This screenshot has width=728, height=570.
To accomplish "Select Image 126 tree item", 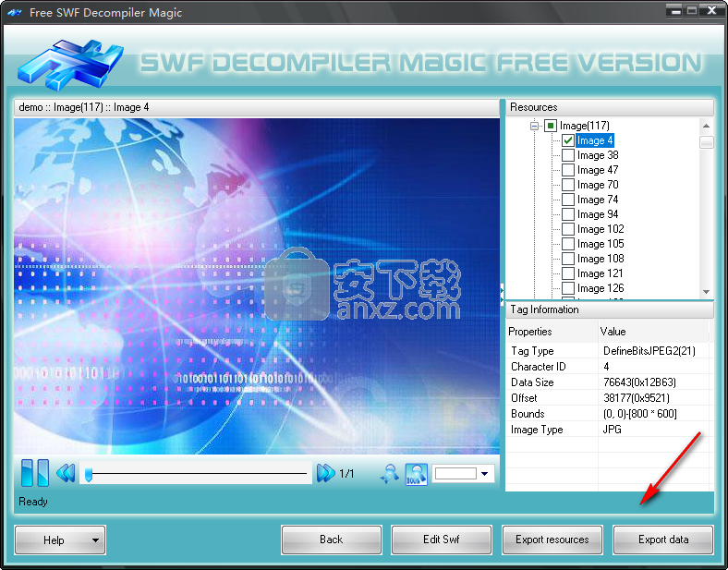I will coord(601,288).
